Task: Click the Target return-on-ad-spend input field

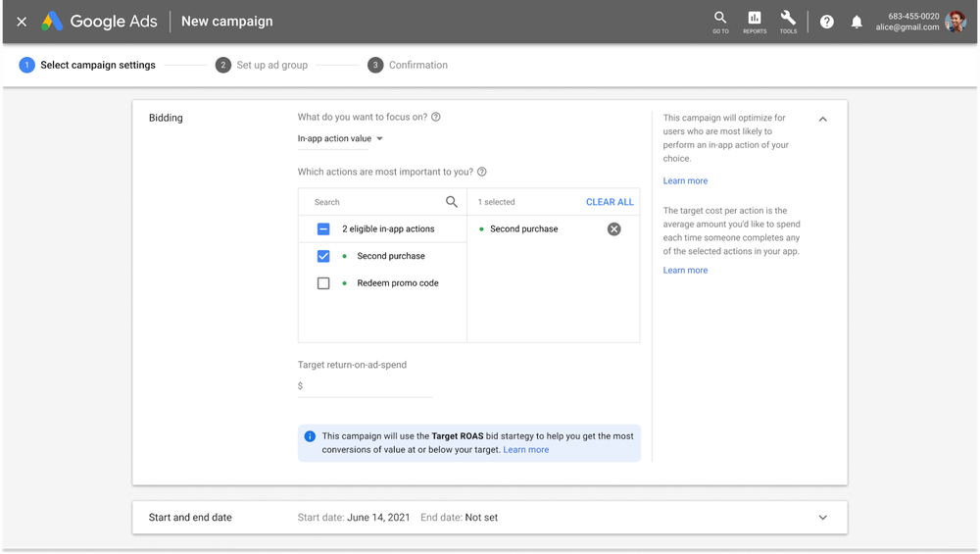Action: click(369, 386)
